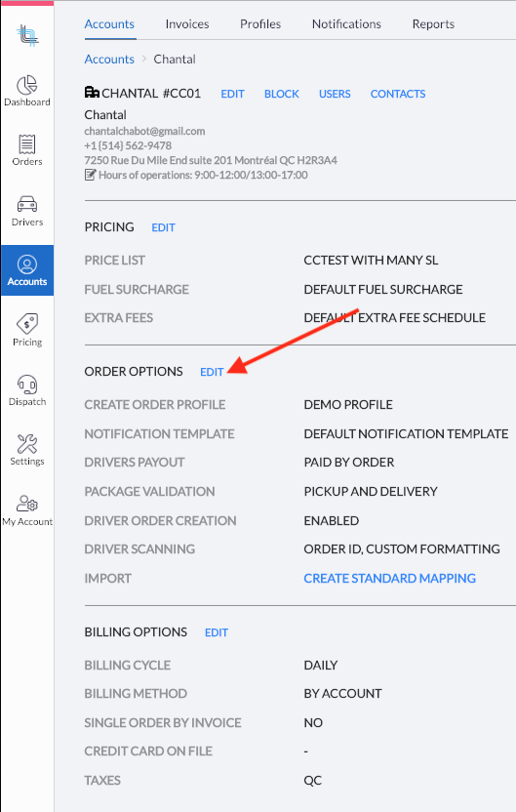The width and height of the screenshot is (516, 812).
Task: Switch to the Profiles tab
Action: [x=260, y=23]
